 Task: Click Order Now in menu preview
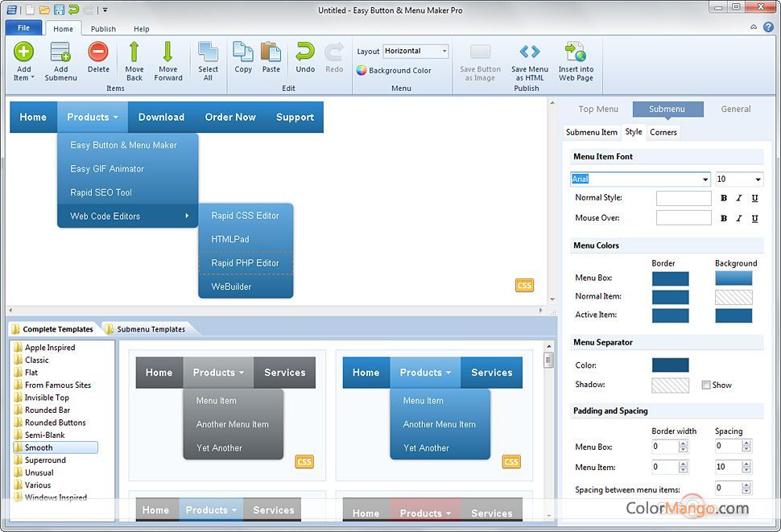[x=230, y=117]
